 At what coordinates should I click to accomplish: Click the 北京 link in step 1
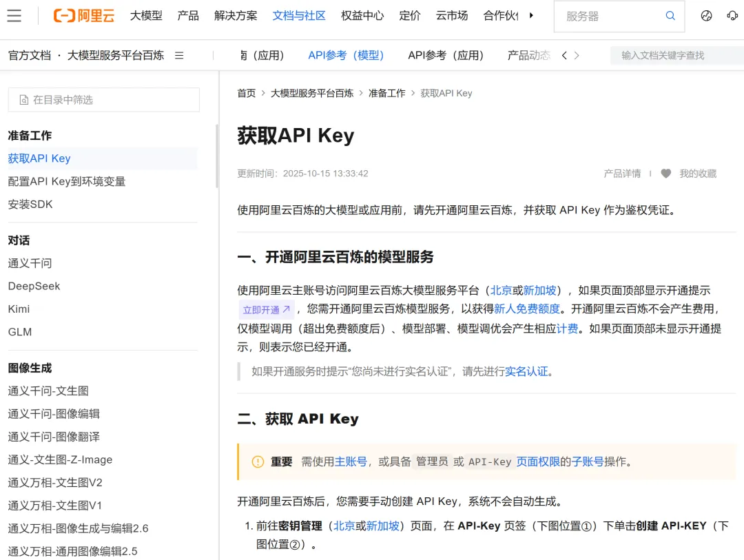point(344,526)
